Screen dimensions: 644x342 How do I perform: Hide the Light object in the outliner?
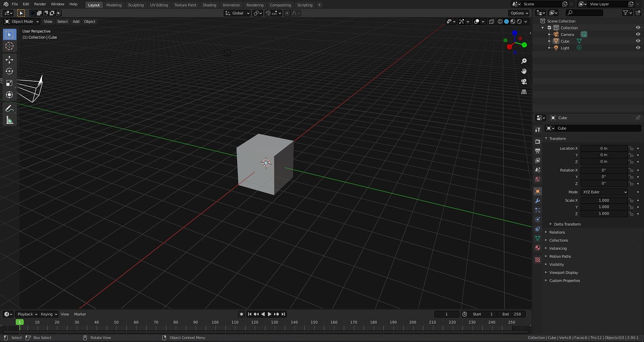638,47
